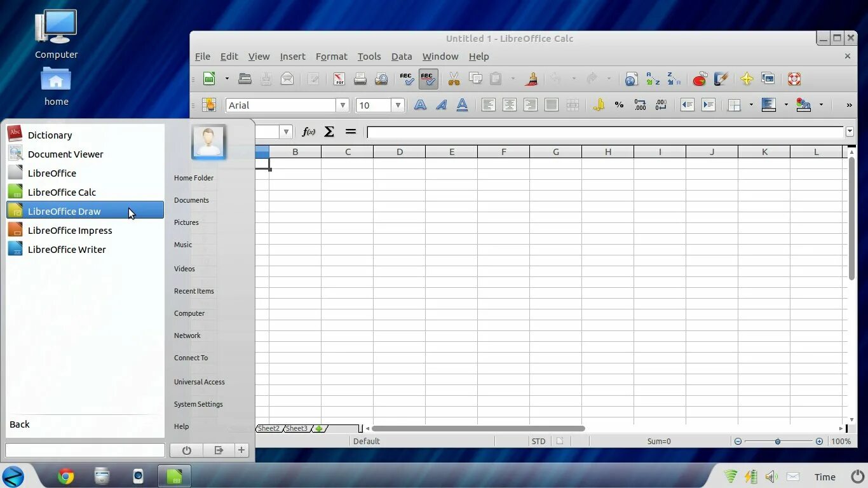Delete a decimal place
Image resolution: width=868 pixels, height=488 pixels.
661,105
